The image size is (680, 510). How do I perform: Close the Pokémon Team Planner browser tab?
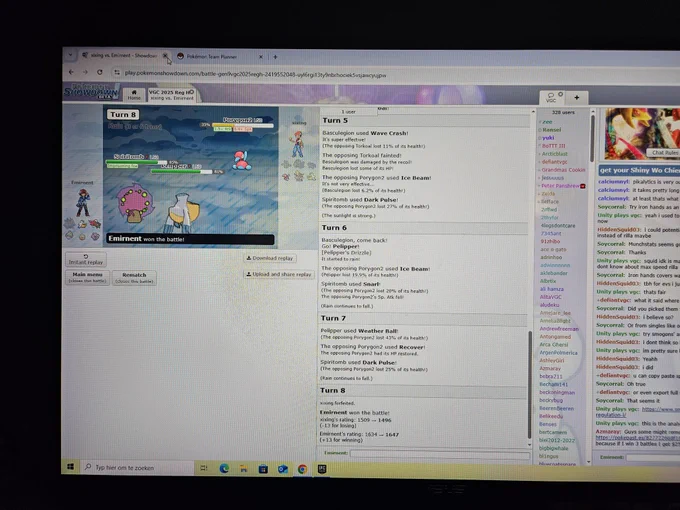261,57
